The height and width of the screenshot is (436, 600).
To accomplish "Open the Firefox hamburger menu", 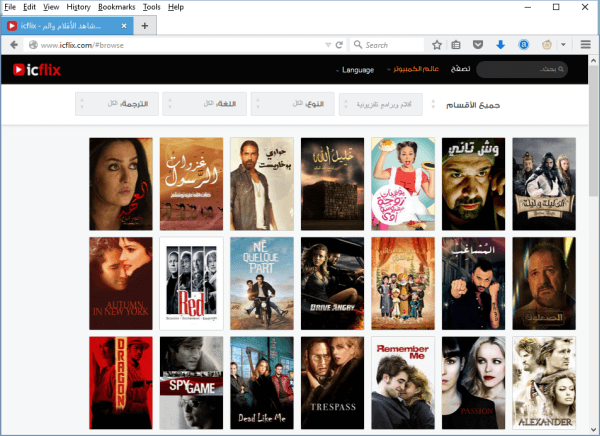I will pos(585,45).
